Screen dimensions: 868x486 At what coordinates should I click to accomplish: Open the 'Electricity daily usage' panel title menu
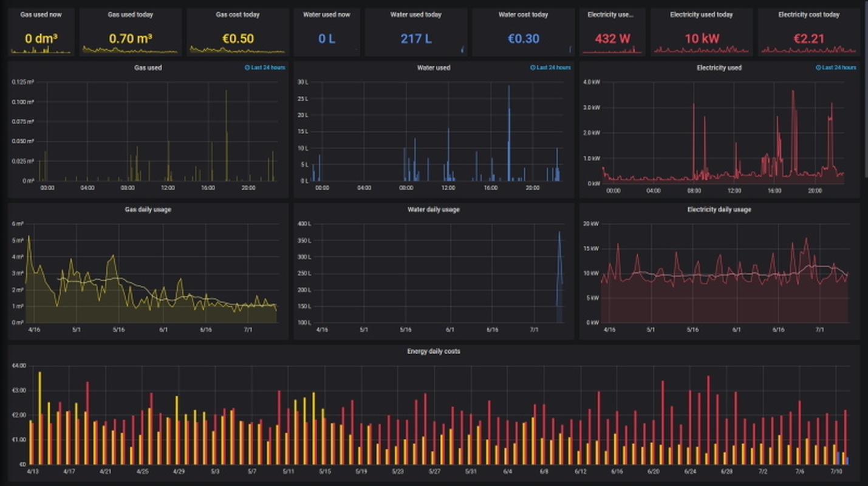coord(719,210)
